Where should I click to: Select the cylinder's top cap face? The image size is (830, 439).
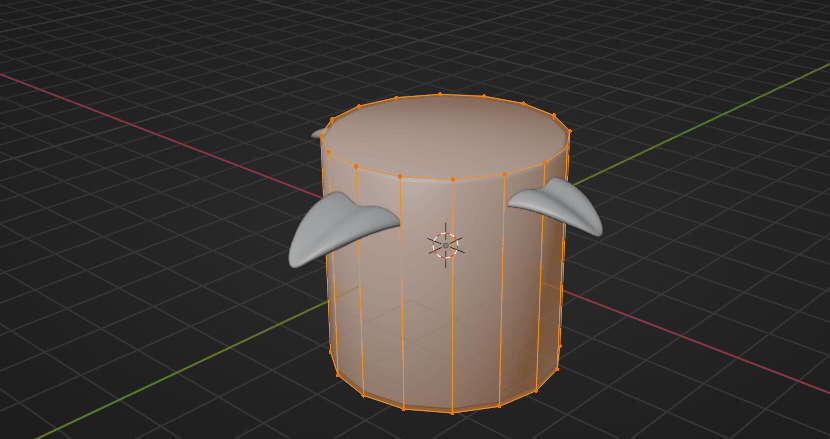[445, 136]
